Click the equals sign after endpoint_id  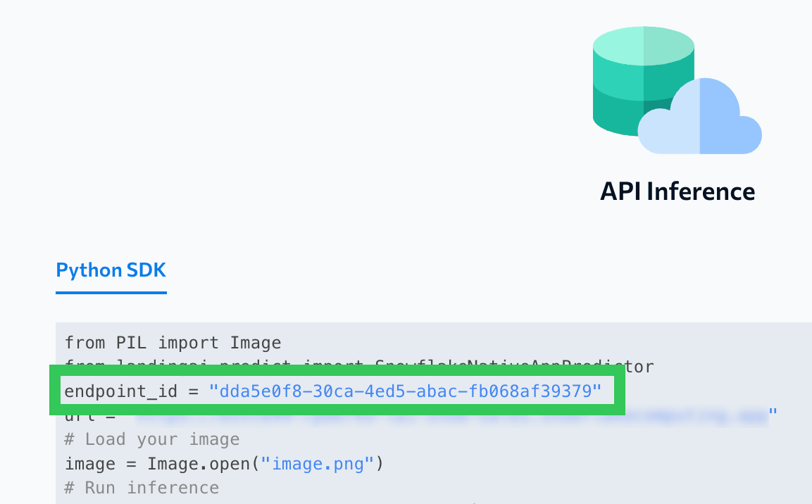[192, 391]
